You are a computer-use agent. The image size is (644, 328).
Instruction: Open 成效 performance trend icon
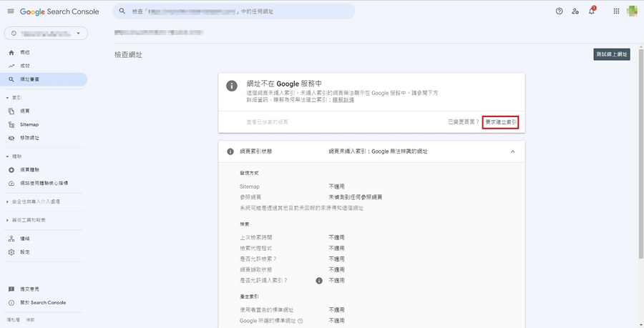pyautogui.click(x=11, y=66)
